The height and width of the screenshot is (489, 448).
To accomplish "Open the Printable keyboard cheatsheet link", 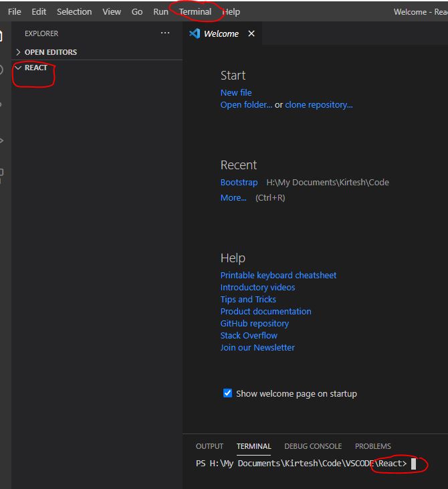I will [x=278, y=276].
